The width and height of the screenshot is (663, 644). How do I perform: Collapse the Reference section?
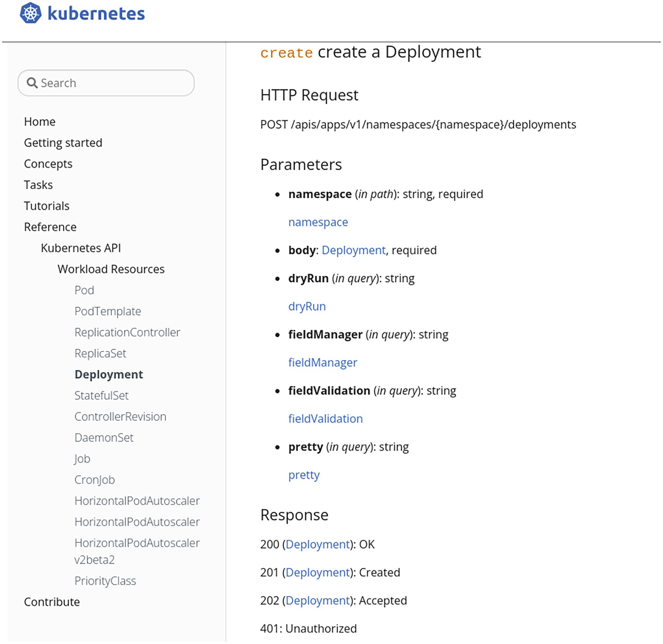pyautogui.click(x=50, y=227)
